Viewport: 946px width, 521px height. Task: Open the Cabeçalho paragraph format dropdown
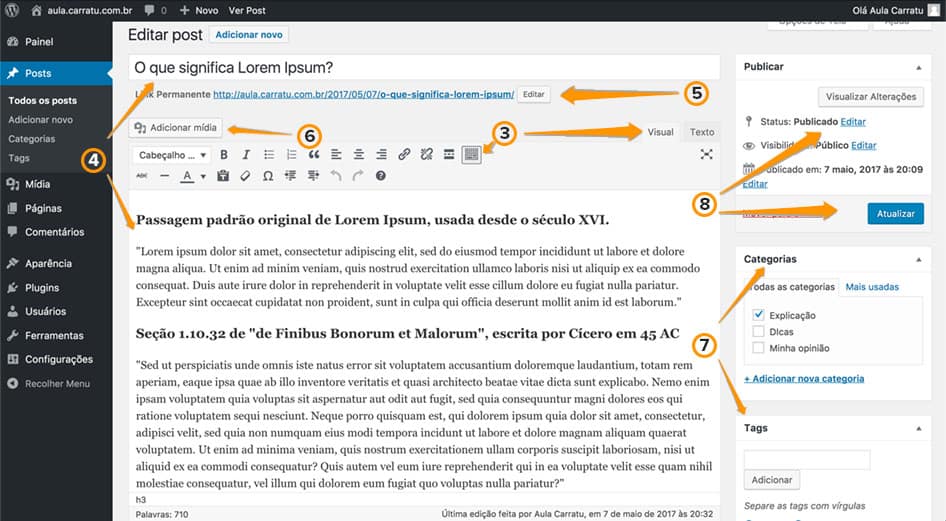(x=171, y=155)
